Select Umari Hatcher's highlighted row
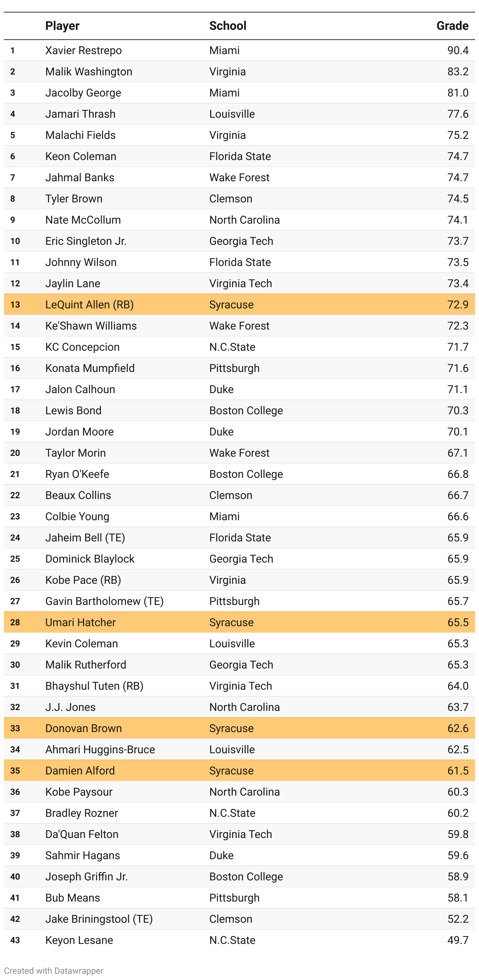Screen dimensions: 479x980 pos(239,622)
